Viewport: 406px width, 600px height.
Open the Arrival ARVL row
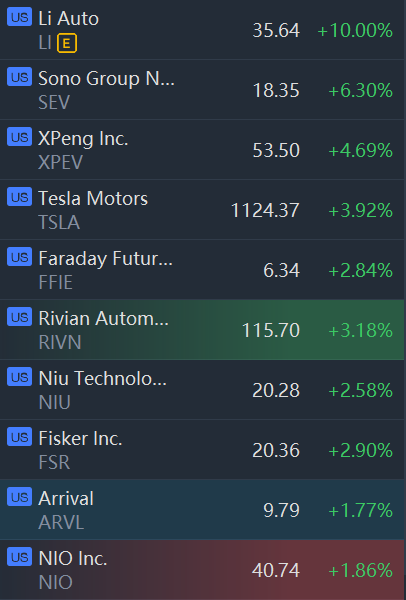[x=202, y=510]
